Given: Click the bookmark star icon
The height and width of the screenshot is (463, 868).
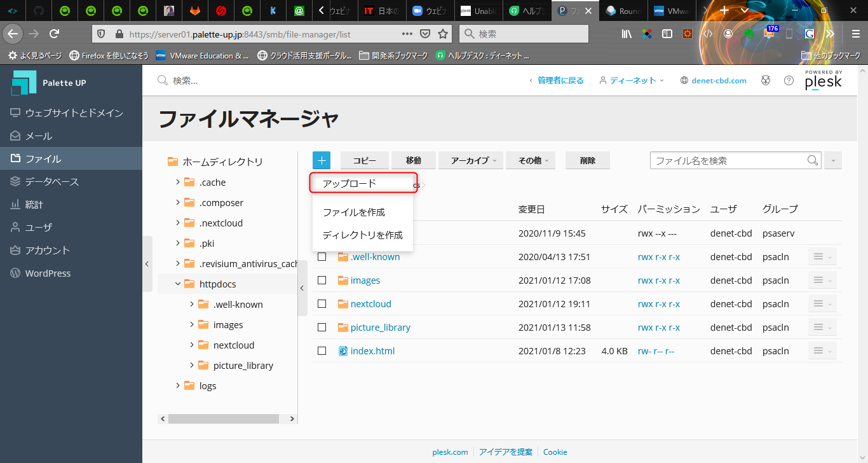Looking at the screenshot, I should [x=443, y=34].
